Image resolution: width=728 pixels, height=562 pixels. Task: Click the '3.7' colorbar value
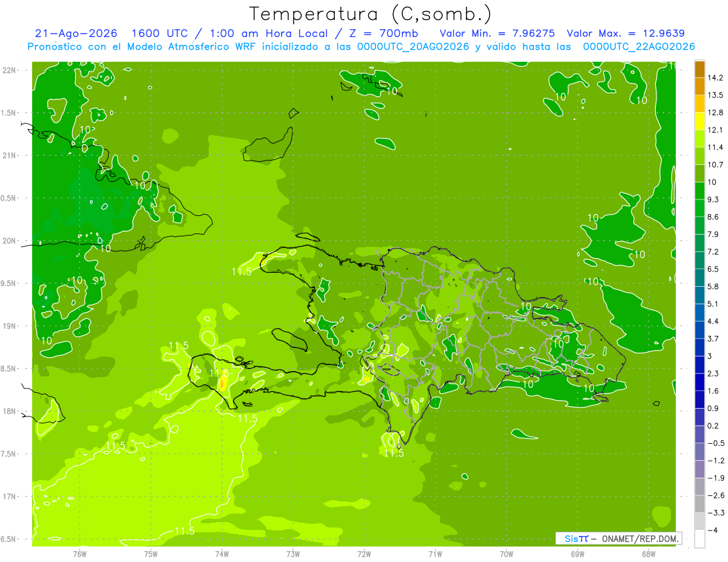click(713, 338)
